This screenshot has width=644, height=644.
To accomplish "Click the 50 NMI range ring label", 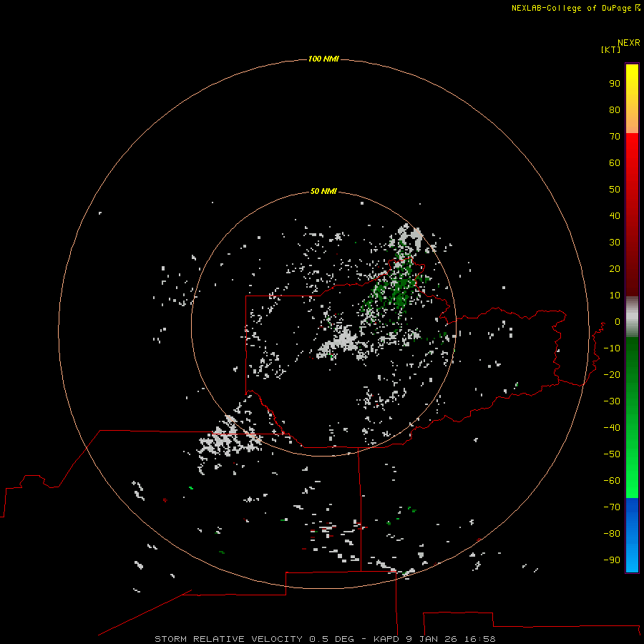I will [323, 191].
